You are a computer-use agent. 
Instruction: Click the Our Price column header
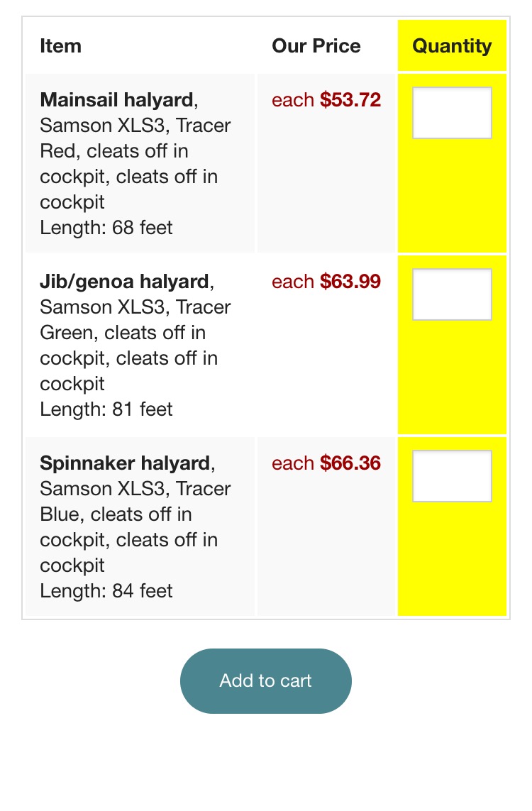pyautogui.click(x=316, y=46)
